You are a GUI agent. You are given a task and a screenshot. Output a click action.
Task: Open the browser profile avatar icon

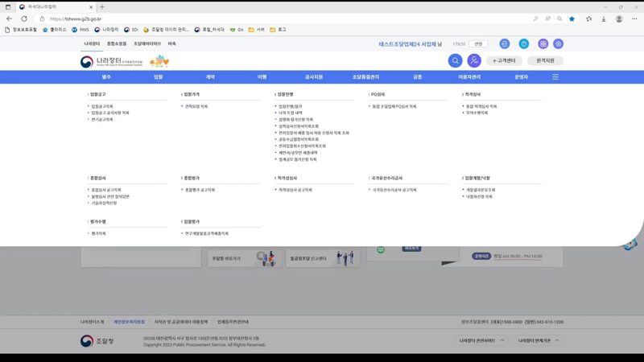(619, 19)
